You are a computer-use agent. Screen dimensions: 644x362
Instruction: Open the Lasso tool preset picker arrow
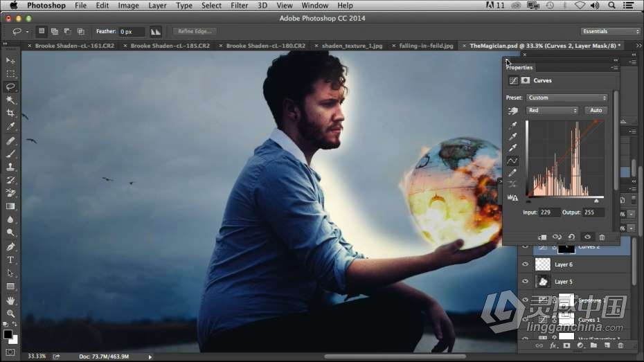click(x=27, y=32)
